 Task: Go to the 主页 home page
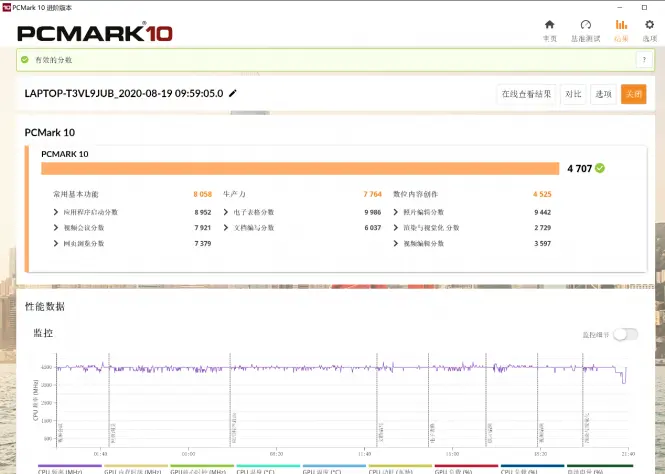(550, 31)
